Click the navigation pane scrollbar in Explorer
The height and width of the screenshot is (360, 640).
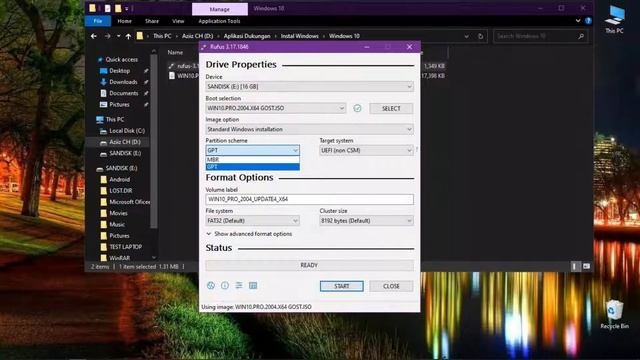coord(154,141)
